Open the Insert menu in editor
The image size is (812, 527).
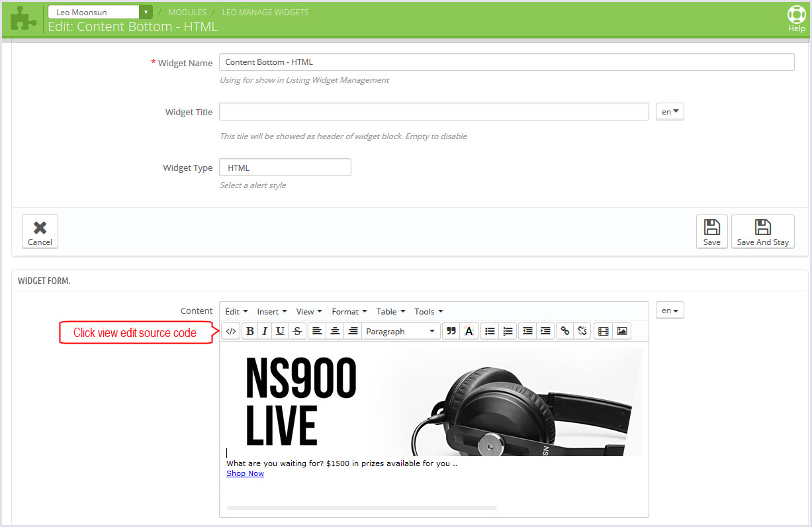pyautogui.click(x=272, y=311)
